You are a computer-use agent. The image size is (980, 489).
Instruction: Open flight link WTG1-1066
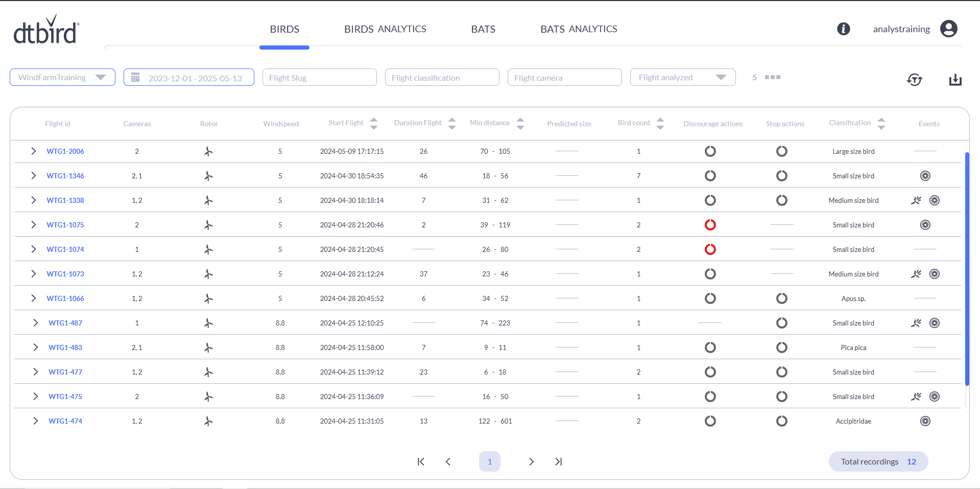(65, 298)
